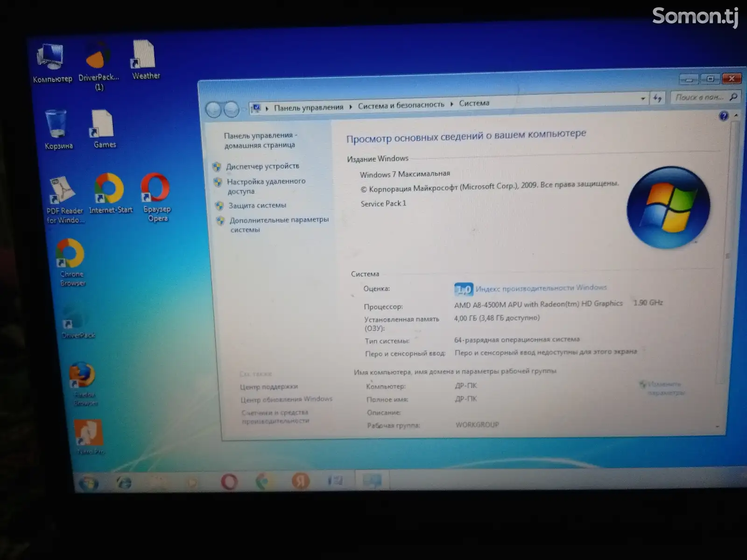Launch Yandex browser from the taskbar
The height and width of the screenshot is (560, 747).
tap(300, 481)
